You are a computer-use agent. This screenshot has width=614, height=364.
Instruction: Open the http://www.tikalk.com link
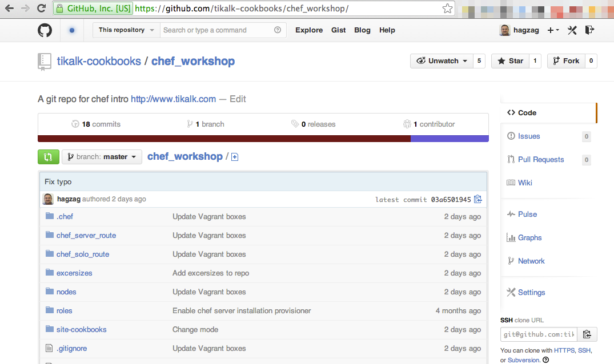point(173,99)
